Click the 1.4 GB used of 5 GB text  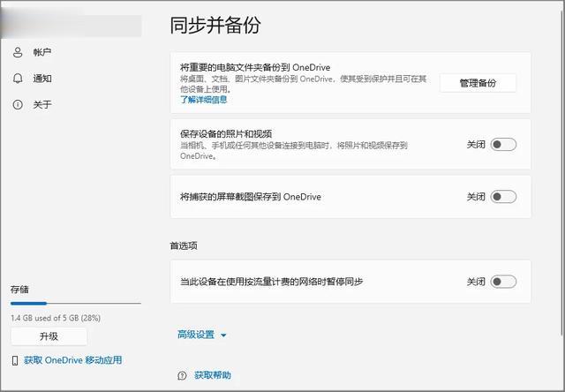pos(56,318)
